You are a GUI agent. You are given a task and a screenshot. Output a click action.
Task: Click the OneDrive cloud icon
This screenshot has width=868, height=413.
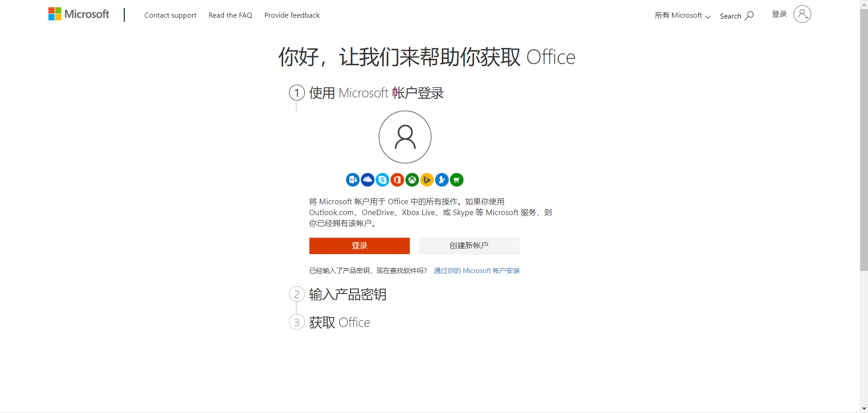pos(367,180)
